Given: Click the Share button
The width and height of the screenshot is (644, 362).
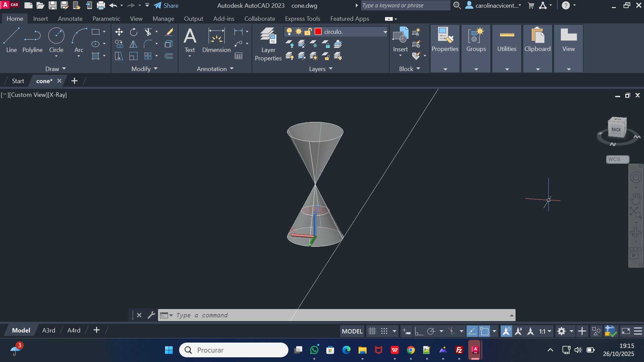Looking at the screenshot, I should (x=166, y=5).
